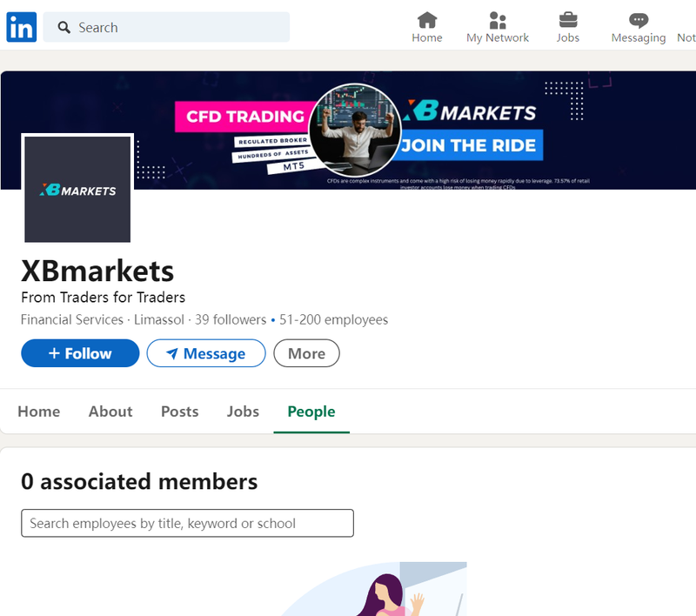Click the 'Financial Services' industry text
Image resolution: width=696 pixels, height=616 pixels.
[x=72, y=319]
